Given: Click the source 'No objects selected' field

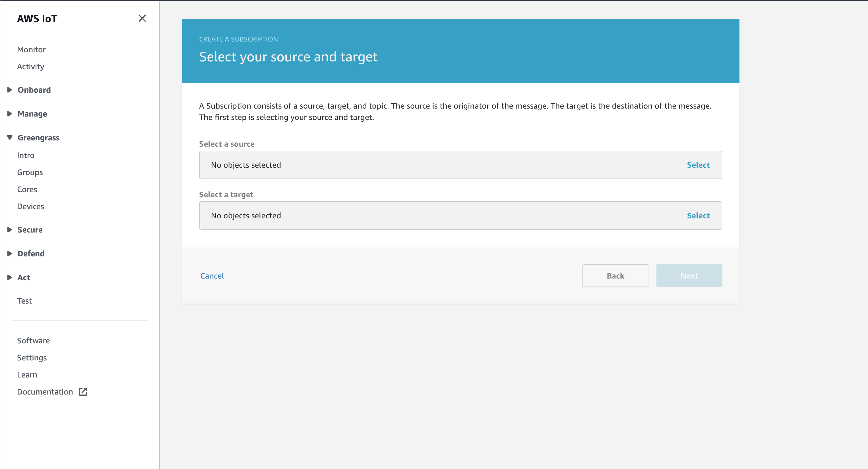Looking at the screenshot, I should coord(460,165).
